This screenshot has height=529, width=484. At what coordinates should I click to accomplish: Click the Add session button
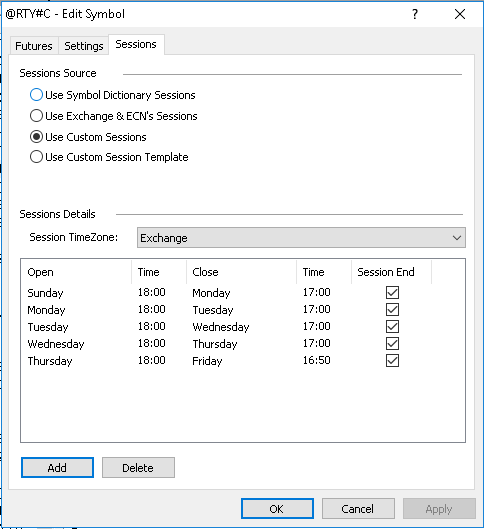tap(57, 468)
